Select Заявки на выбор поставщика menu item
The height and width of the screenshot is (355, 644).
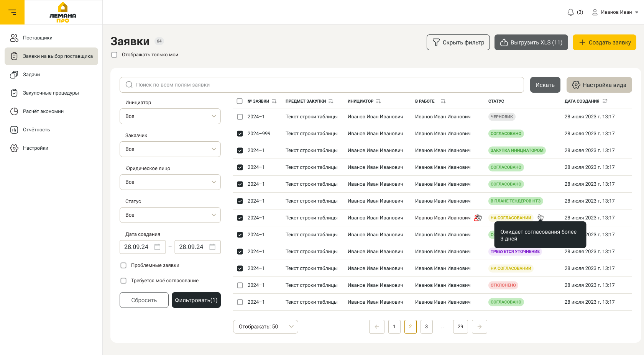[51, 56]
